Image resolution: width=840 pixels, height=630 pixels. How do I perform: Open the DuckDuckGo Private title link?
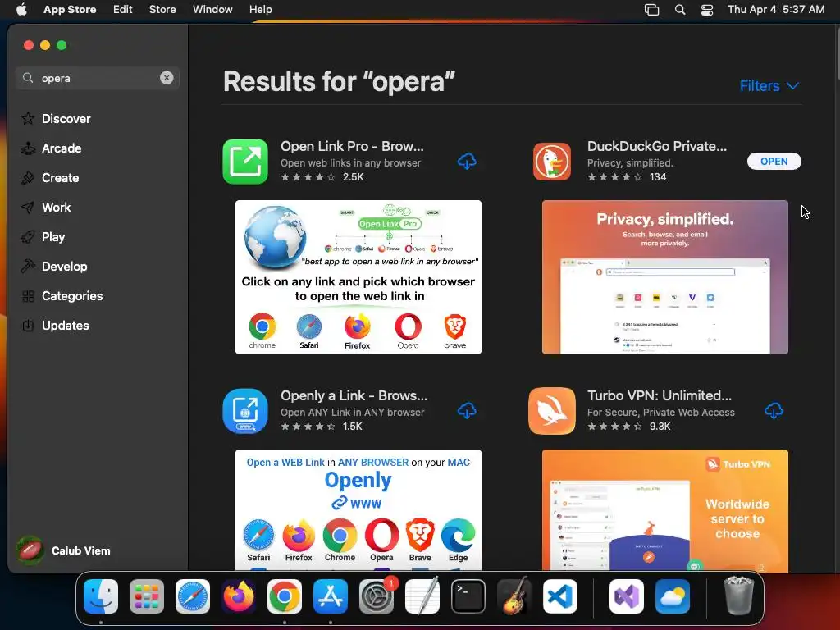pyautogui.click(x=657, y=146)
